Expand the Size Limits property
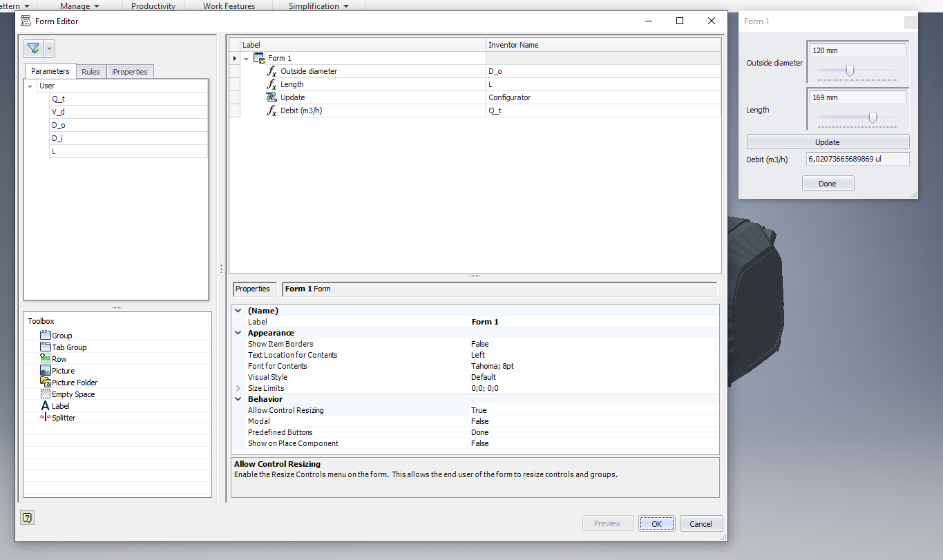Viewport: 943px width, 560px height. coord(238,387)
